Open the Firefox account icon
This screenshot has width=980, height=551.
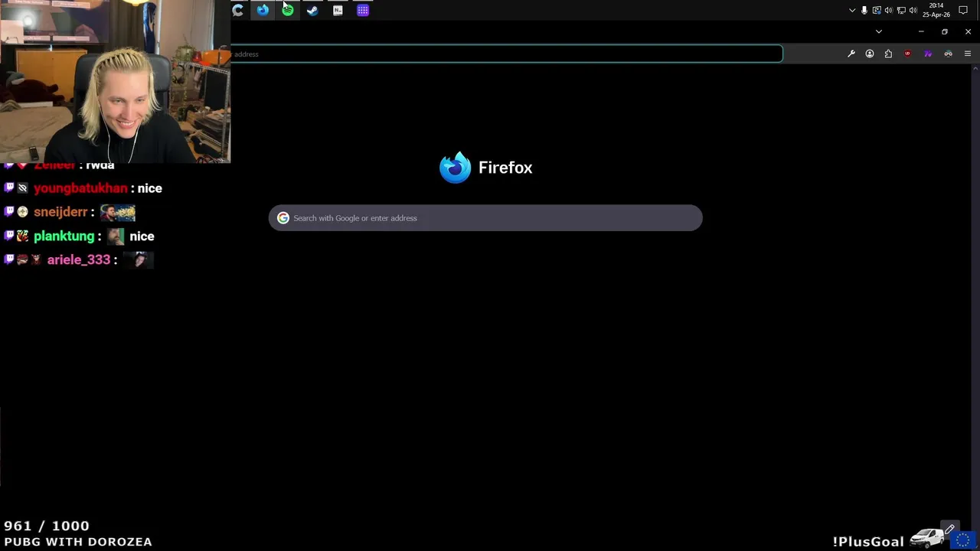tap(870, 54)
